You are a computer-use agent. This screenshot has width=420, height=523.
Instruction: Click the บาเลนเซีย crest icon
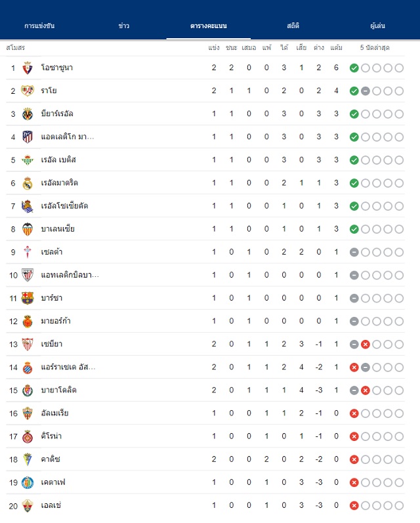(x=28, y=229)
